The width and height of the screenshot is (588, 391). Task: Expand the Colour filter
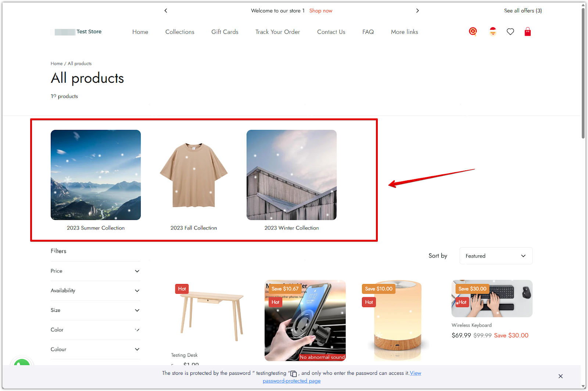click(95, 349)
